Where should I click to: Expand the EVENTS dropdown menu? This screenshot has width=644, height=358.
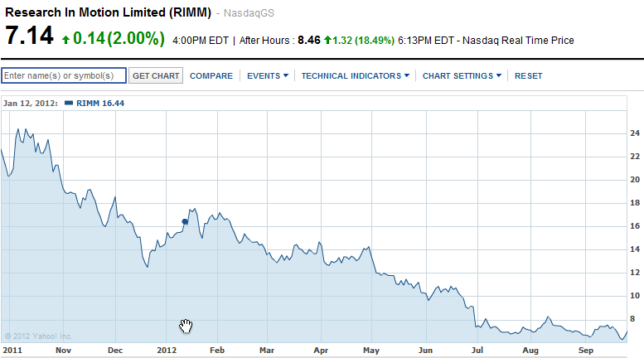[x=268, y=76]
